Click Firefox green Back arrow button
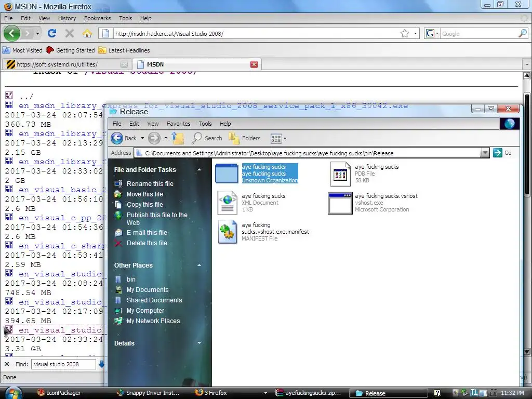This screenshot has width=532, height=399. coord(12,33)
